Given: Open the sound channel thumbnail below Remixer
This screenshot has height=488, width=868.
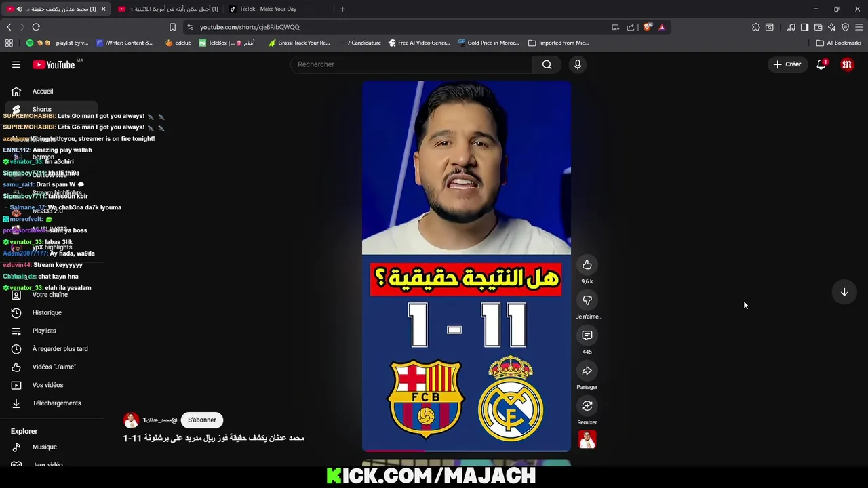Looking at the screenshot, I should [x=587, y=440].
